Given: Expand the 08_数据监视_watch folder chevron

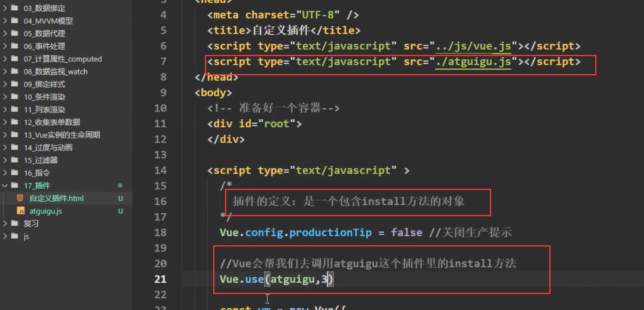Looking at the screenshot, I should 5,72.
